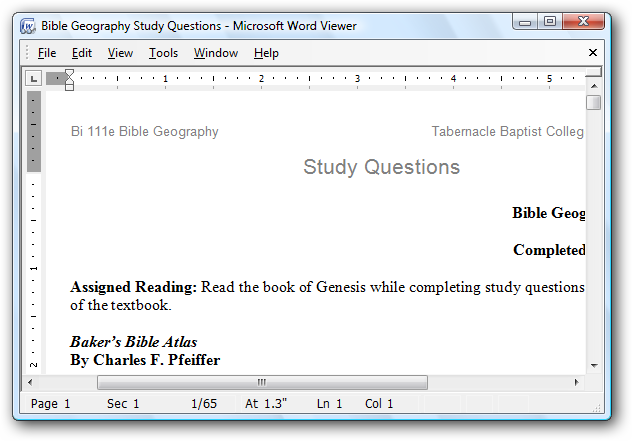The height and width of the screenshot is (441, 632).
Task: Open the Tools menu
Action: pos(163,53)
